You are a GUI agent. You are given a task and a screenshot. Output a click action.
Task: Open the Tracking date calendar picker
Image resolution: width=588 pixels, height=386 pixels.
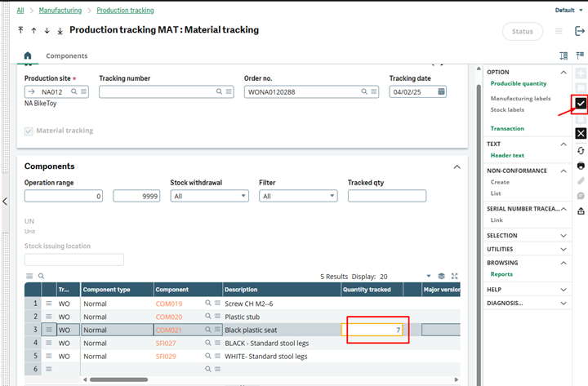click(442, 92)
